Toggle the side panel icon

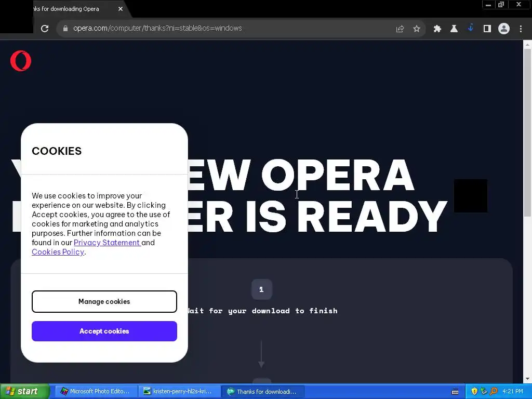pyautogui.click(x=487, y=29)
